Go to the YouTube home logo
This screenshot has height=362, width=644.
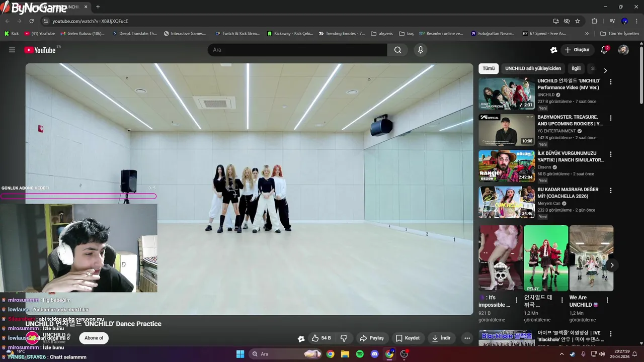pos(40,50)
